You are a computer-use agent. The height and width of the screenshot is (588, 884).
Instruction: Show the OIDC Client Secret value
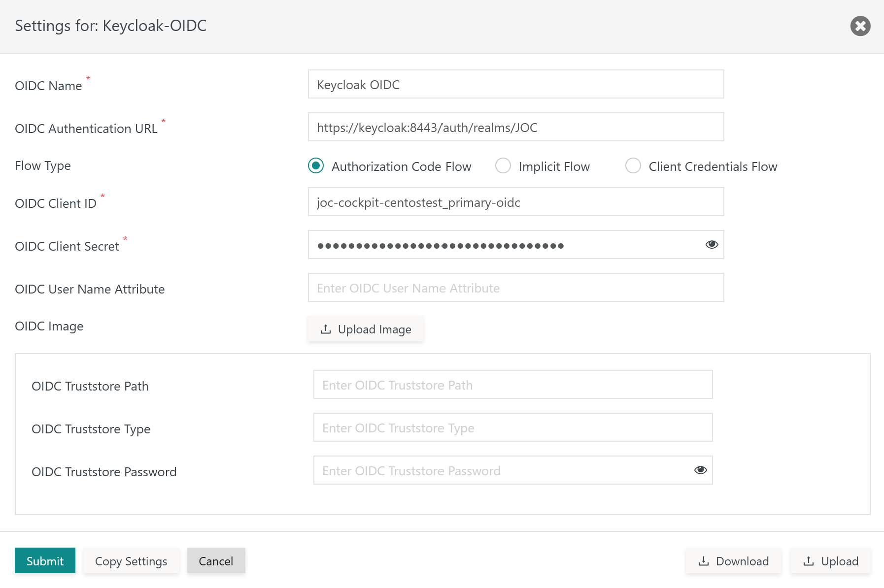tap(712, 245)
